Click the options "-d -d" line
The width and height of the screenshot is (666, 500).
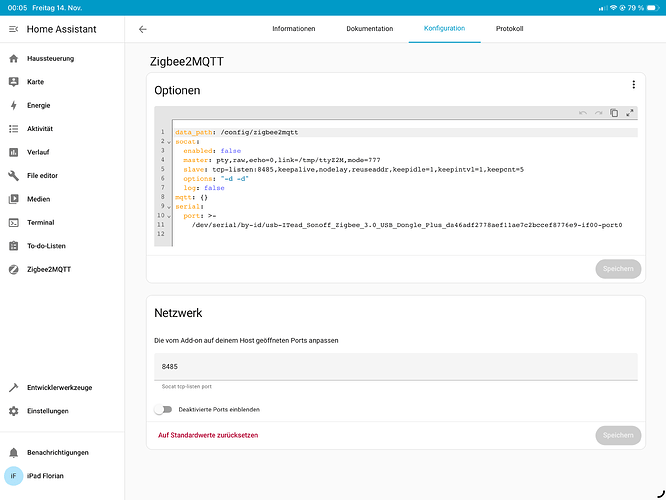(216, 179)
